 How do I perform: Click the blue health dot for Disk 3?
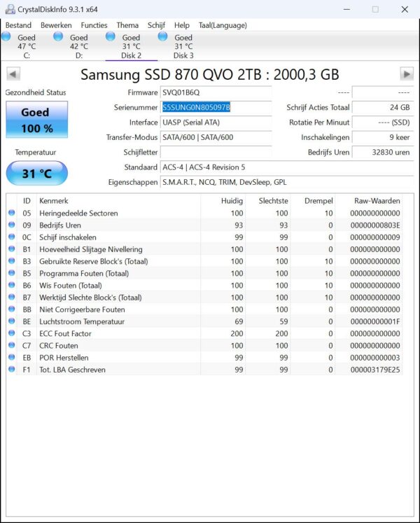(x=162, y=36)
